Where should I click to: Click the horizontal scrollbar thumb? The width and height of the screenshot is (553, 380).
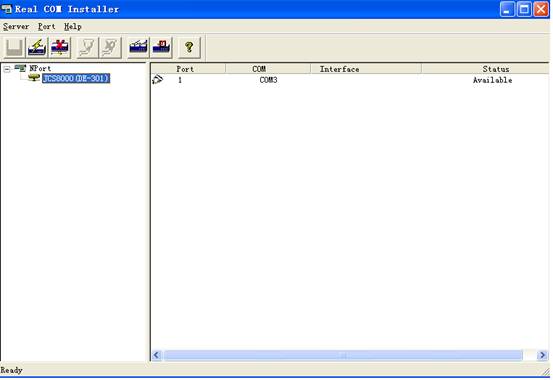[343, 355]
